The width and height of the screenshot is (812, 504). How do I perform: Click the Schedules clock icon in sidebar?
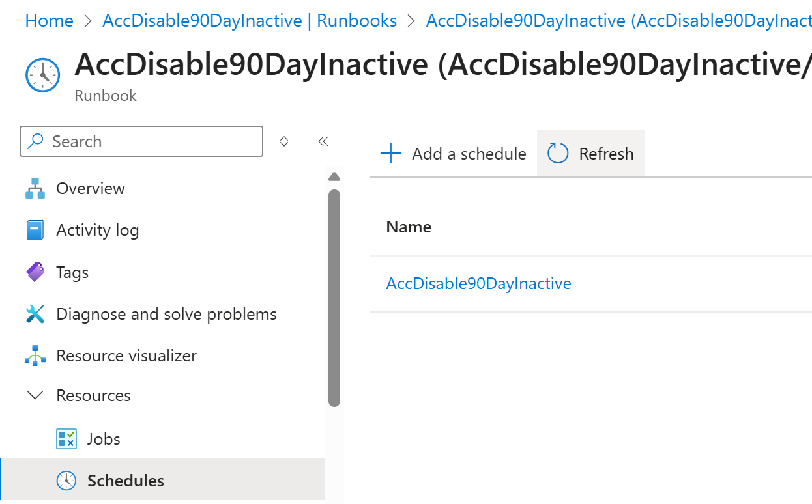(66, 481)
